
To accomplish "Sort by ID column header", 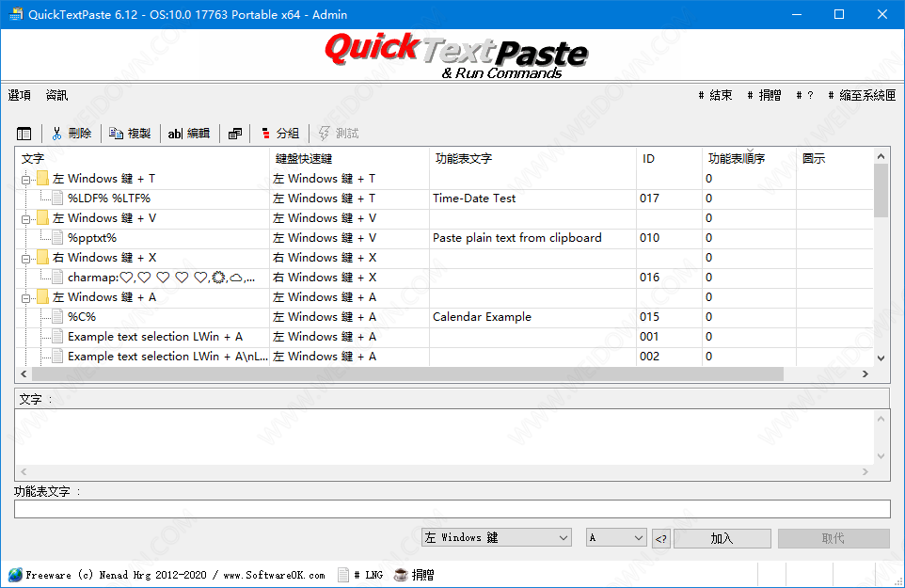I will tap(670, 158).
